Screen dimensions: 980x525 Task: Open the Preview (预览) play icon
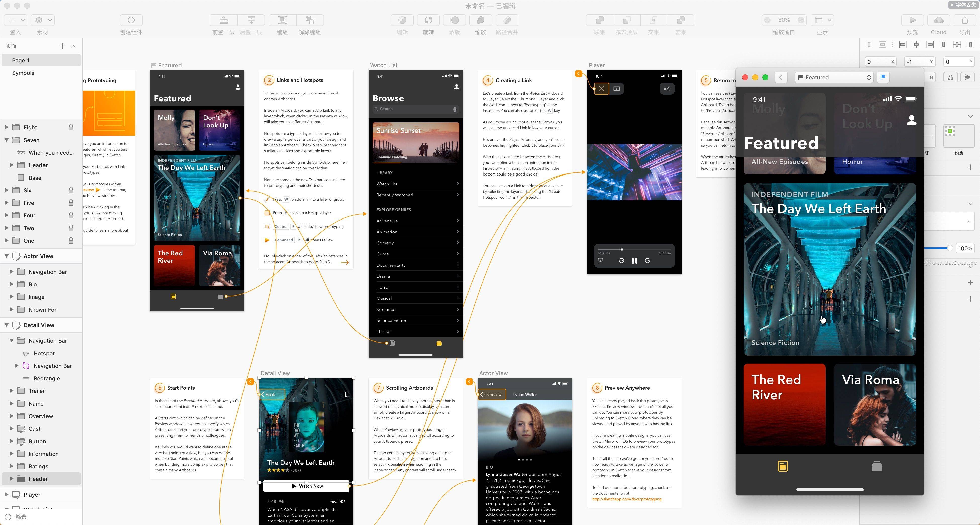tap(912, 20)
